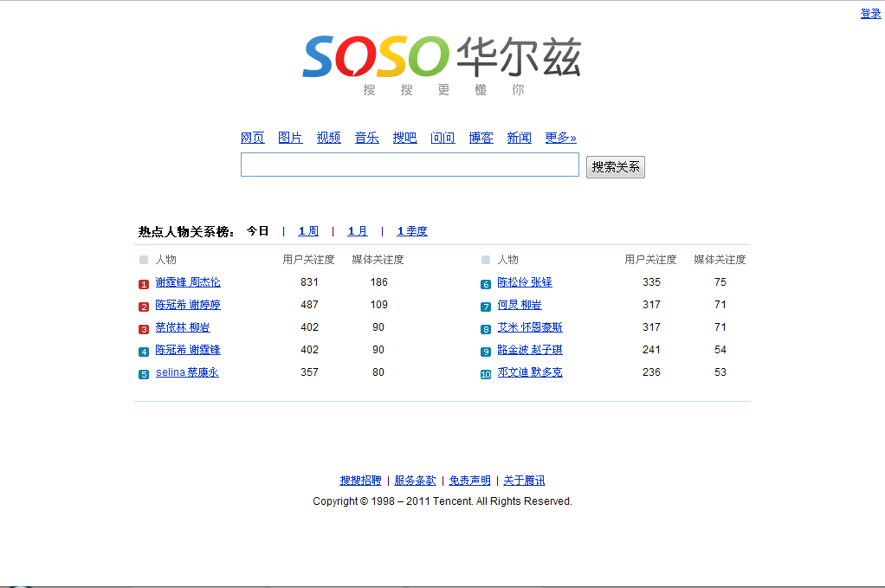Switch to the 图片 search tab
Viewport: 885px width, 588px height.
[290, 137]
